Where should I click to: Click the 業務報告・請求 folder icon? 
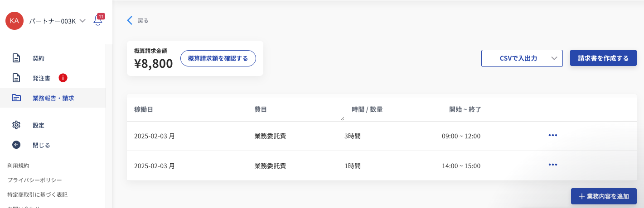point(16,98)
